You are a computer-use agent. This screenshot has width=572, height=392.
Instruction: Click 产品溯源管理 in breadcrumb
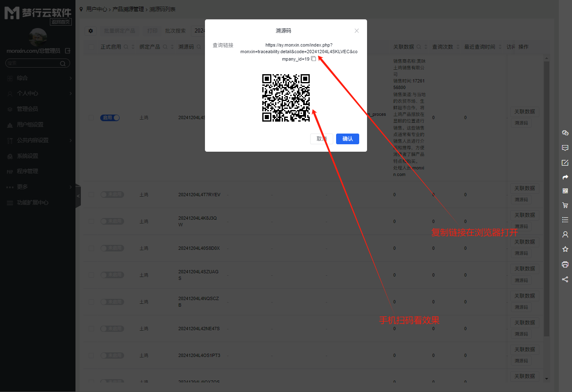coord(128,9)
